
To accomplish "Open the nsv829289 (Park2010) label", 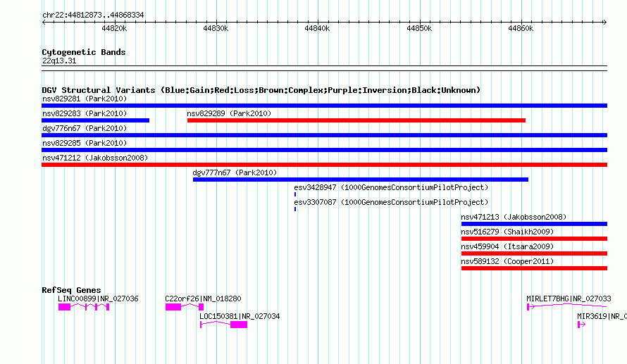I will pos(229,113).
